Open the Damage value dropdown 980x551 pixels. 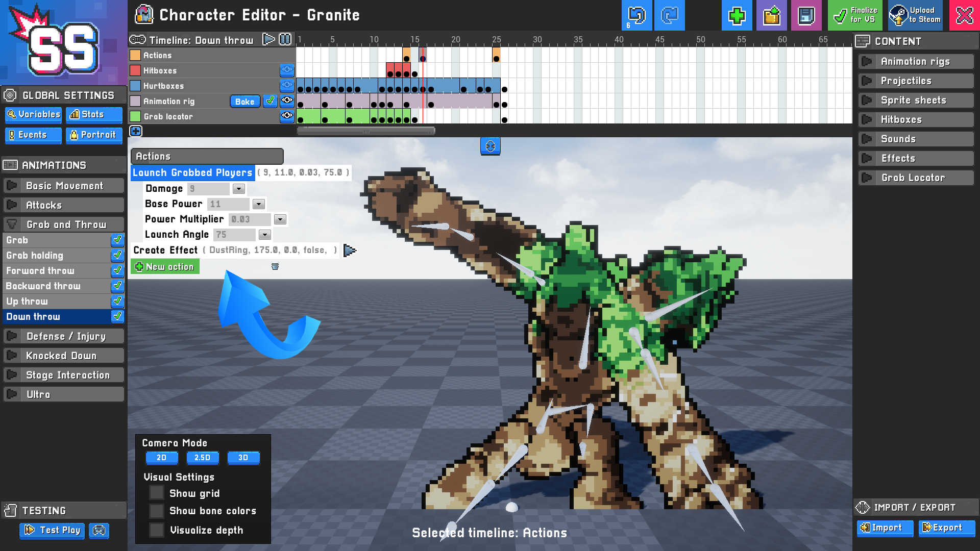coord(238,189)
